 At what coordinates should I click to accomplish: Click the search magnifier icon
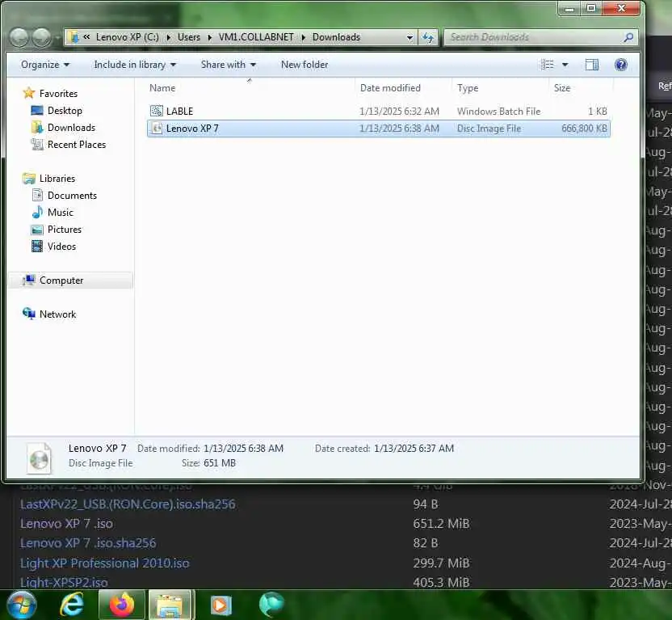(628, 37)
